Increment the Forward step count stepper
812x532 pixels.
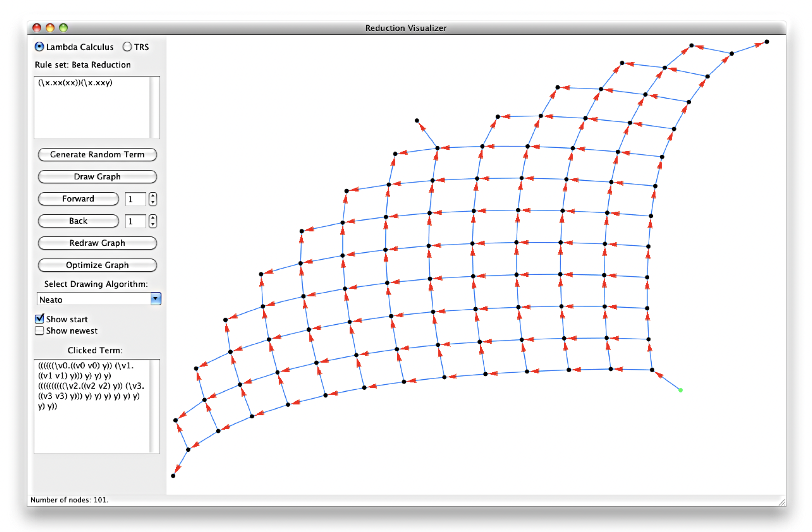153,196
